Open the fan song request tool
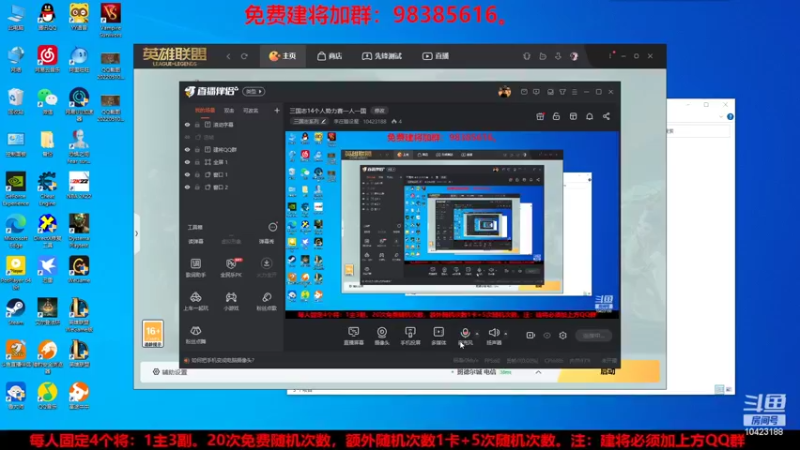The image size is (800, 450). [x=266, y=301]
